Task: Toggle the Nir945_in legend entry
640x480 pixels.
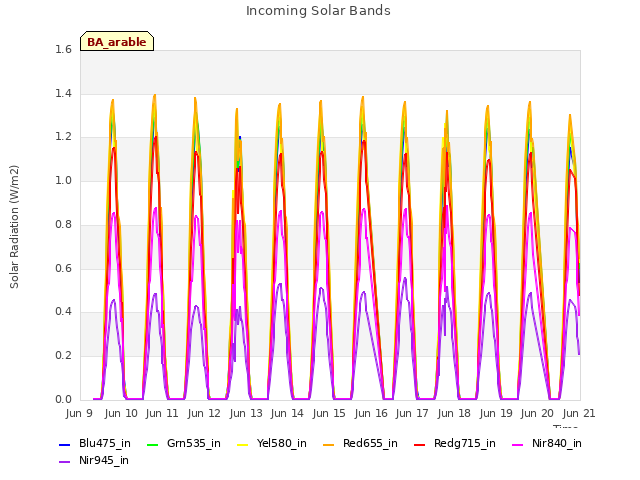Action: coord(94,461)
